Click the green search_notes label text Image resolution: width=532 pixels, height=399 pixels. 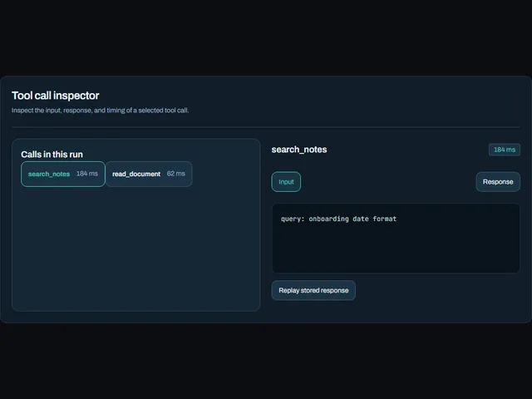[x=49, y=174]
